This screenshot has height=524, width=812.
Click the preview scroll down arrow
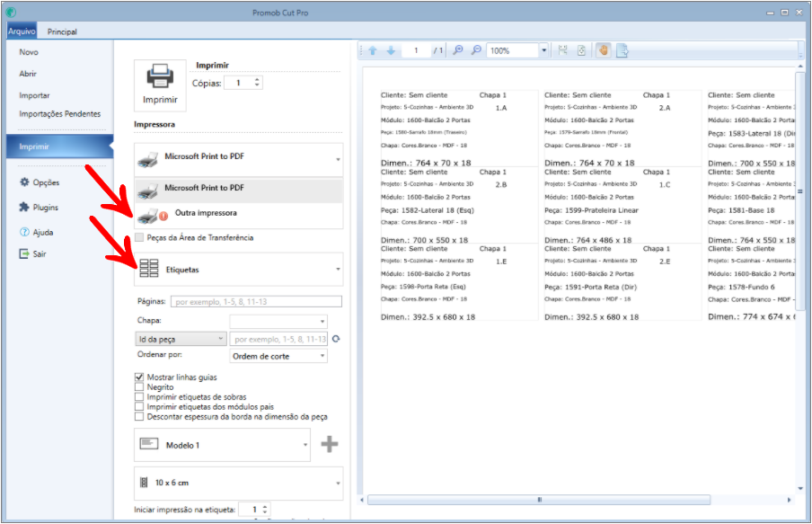[x=800, y=488]
